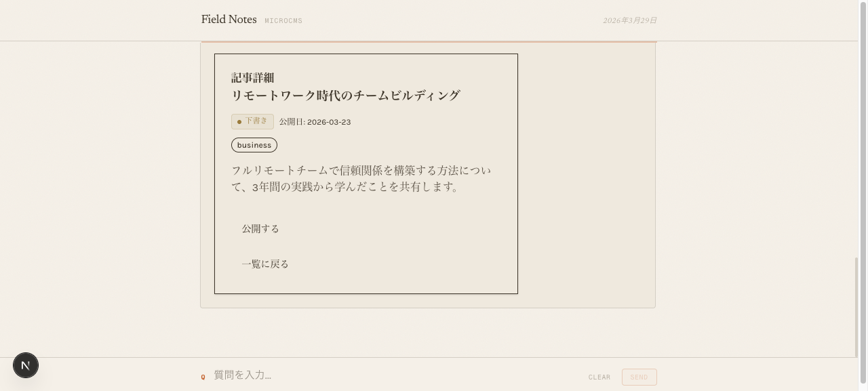Collapse the article summary text block
This screenshot has width=868, height=391.
pyautogui.click(x=361, y=178)
